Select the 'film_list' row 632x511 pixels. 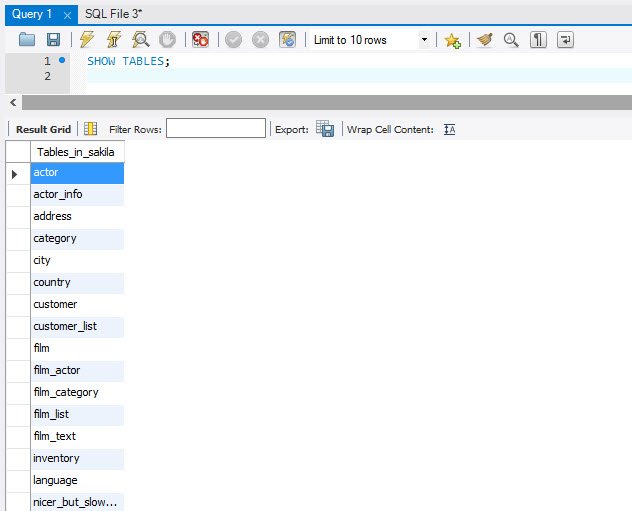coord(77,415)
